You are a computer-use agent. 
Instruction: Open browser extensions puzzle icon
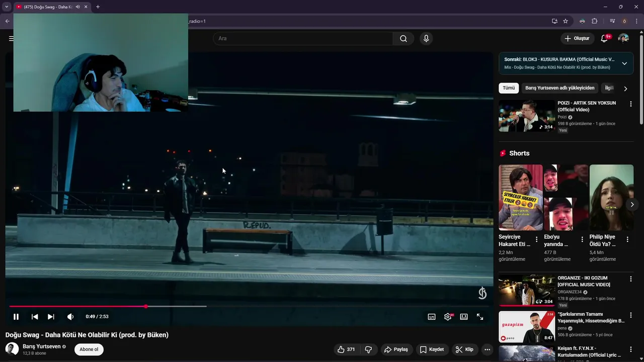click(595, 21)
